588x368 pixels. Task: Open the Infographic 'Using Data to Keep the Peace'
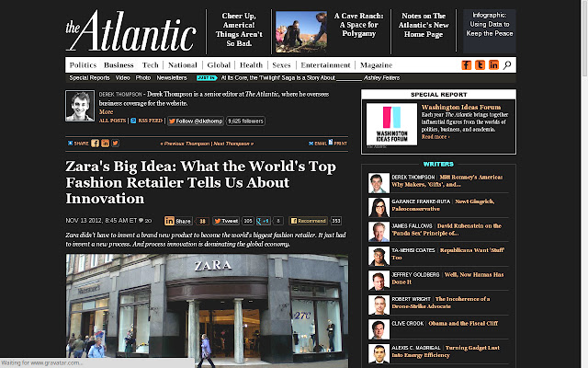pyautogui.click(x=490, y=25)
